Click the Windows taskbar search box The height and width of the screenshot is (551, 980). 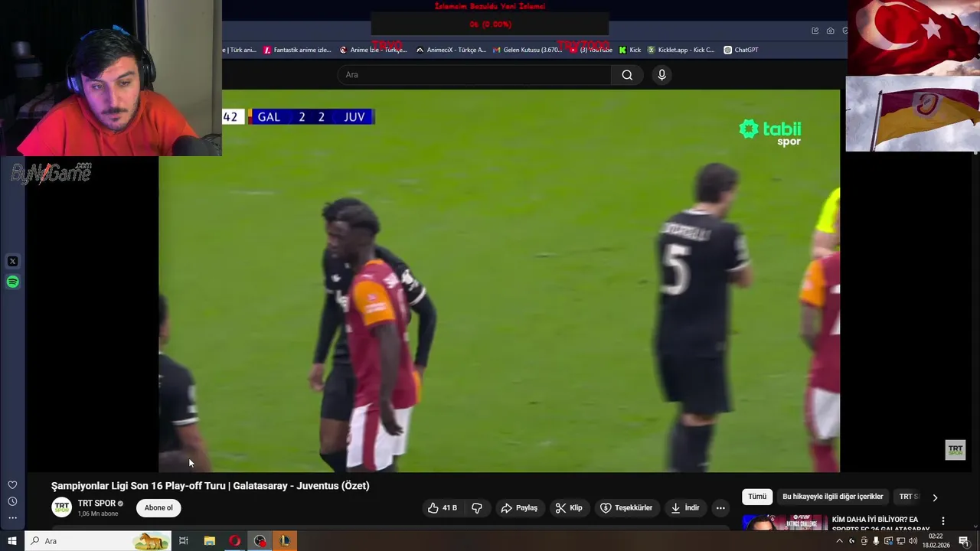[98, 541]
